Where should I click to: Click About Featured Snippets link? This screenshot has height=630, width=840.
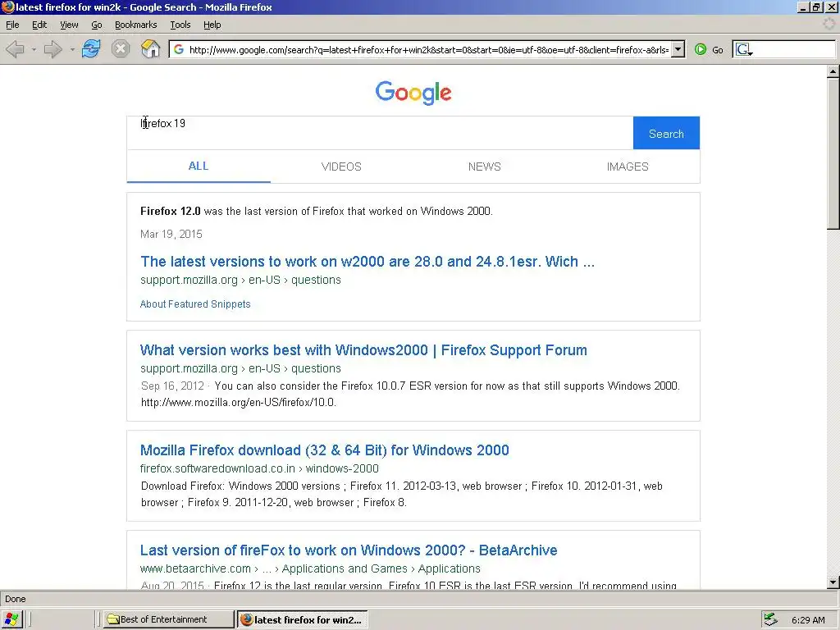pos(195,304)
